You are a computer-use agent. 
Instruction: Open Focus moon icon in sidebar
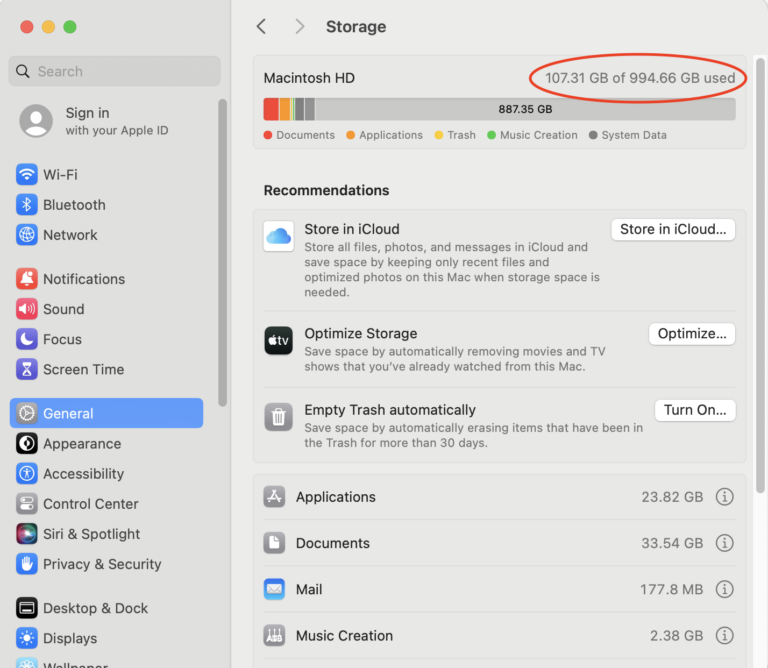click(x=27, y=339)
